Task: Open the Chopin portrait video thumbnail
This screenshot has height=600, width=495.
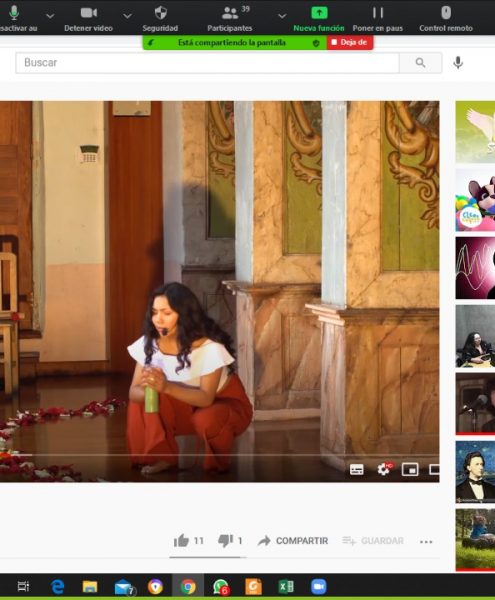Action: [x=475, y=471]
